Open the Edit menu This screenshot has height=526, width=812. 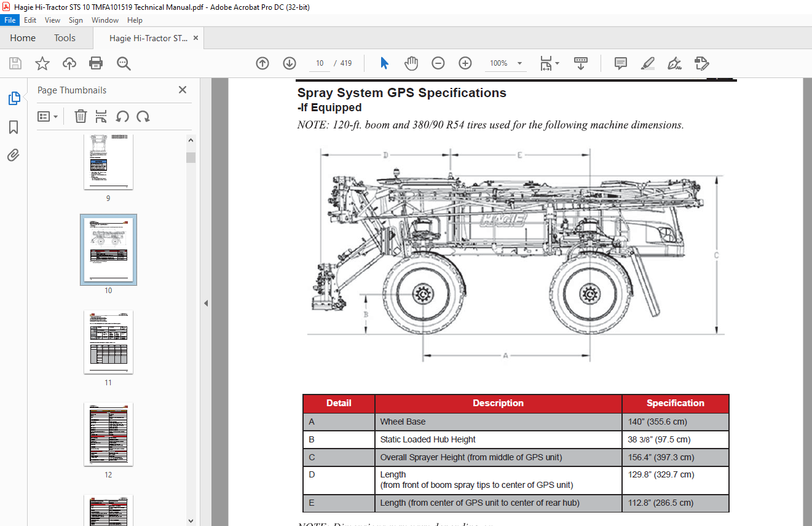click(30, 20)
